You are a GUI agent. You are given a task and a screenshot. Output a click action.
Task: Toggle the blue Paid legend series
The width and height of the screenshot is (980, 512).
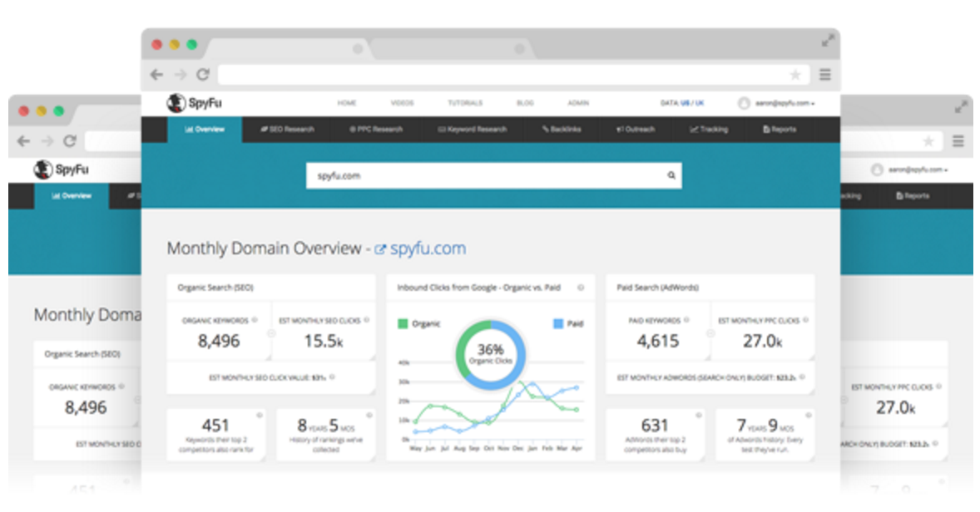click(567, 323)
